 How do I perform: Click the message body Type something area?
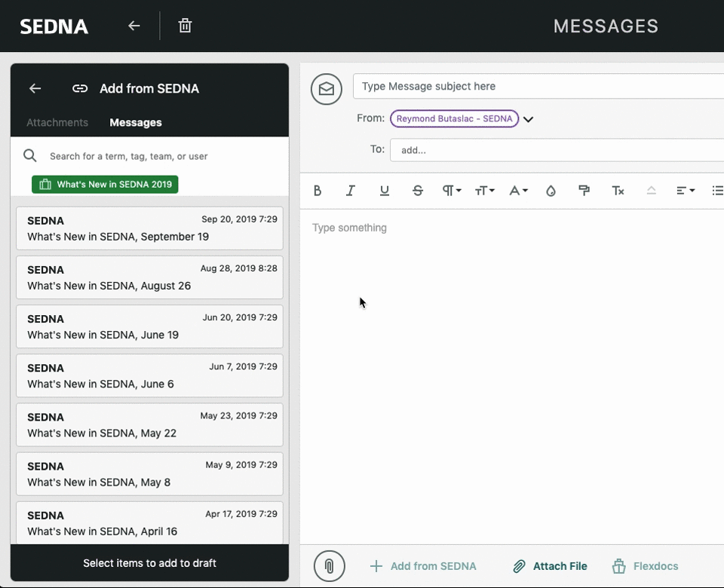click(x=512, y=376)
